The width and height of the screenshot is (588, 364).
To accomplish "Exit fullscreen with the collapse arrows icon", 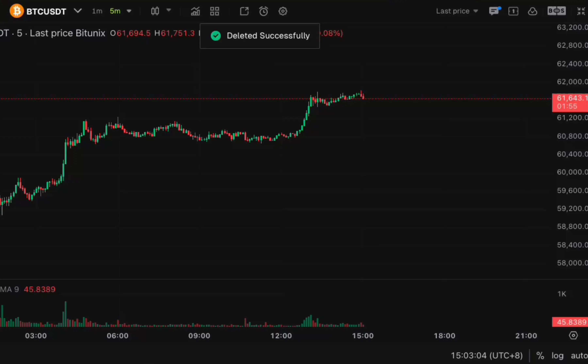I will [x=581, y=11].
